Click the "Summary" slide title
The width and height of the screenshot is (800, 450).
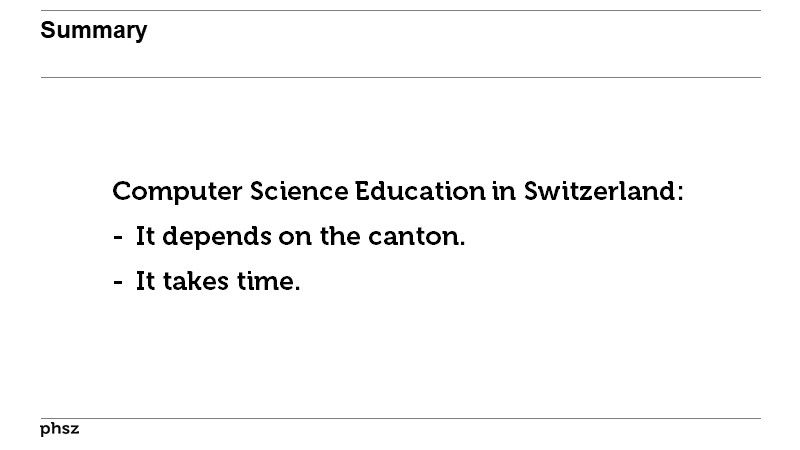(93, 31)
